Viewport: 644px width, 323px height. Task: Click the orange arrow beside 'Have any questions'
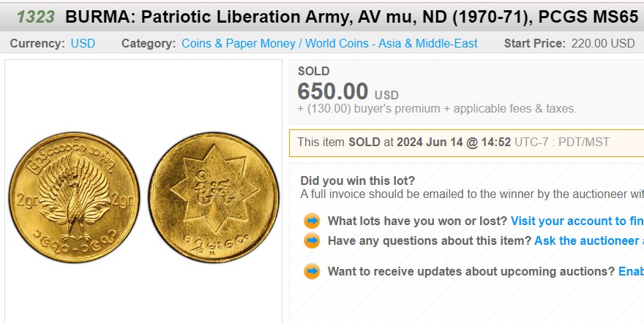312,240
